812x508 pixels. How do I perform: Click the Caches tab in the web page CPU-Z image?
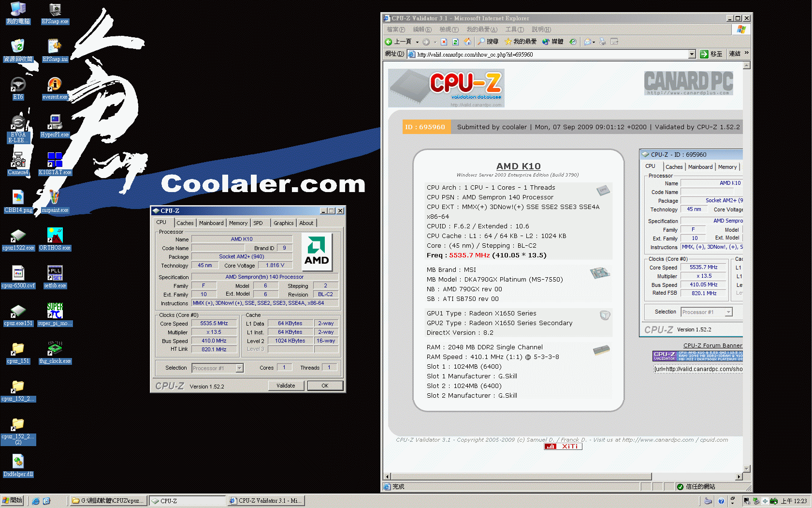674,167
